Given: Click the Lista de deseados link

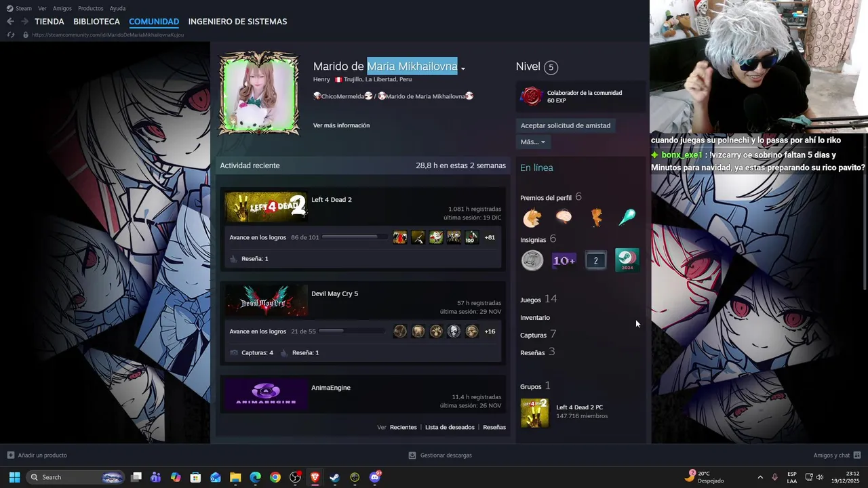Looking at the screenshot, I should pyautogui.click(x=450, y=427).
